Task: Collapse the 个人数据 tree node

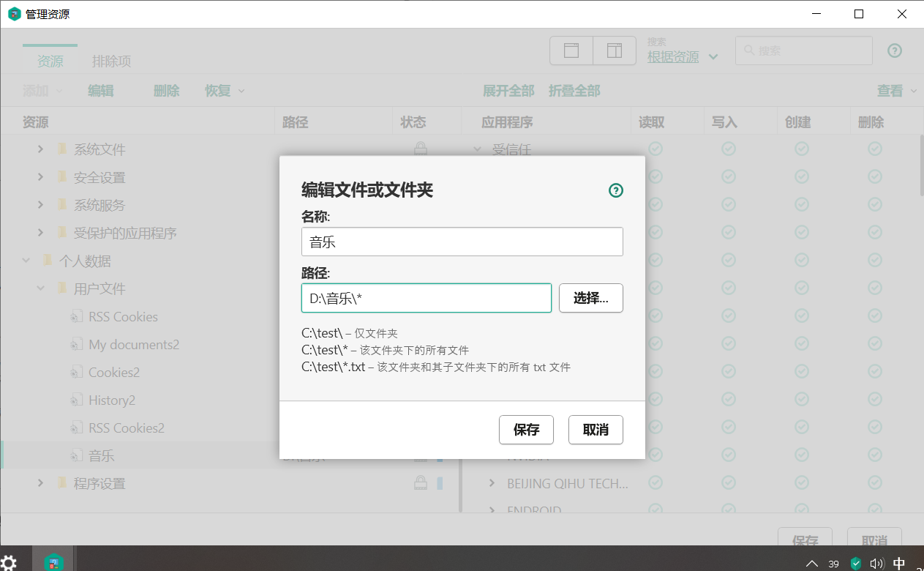Action: click(26, 261)
